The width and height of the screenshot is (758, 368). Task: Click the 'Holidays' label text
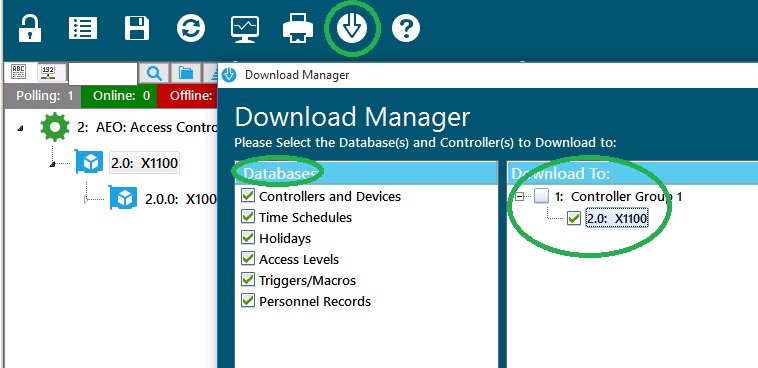(x=285, y=238)
